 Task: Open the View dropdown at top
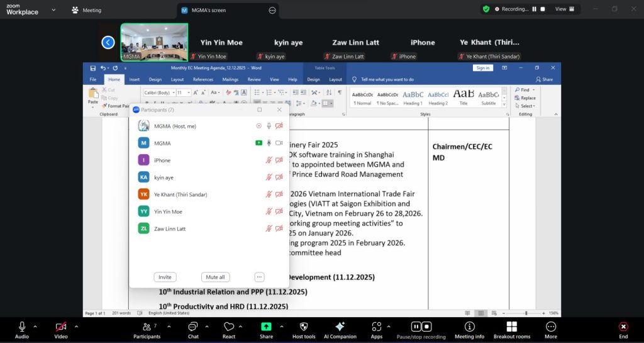pyautogui.click(x=564, y=9)
